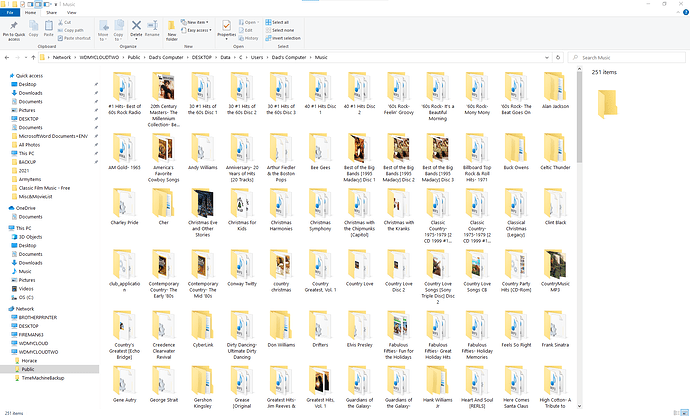This screenshot has height=416, width=690.
Task: Switch to the View ribbon tab
Action: [x=71, y=12]
